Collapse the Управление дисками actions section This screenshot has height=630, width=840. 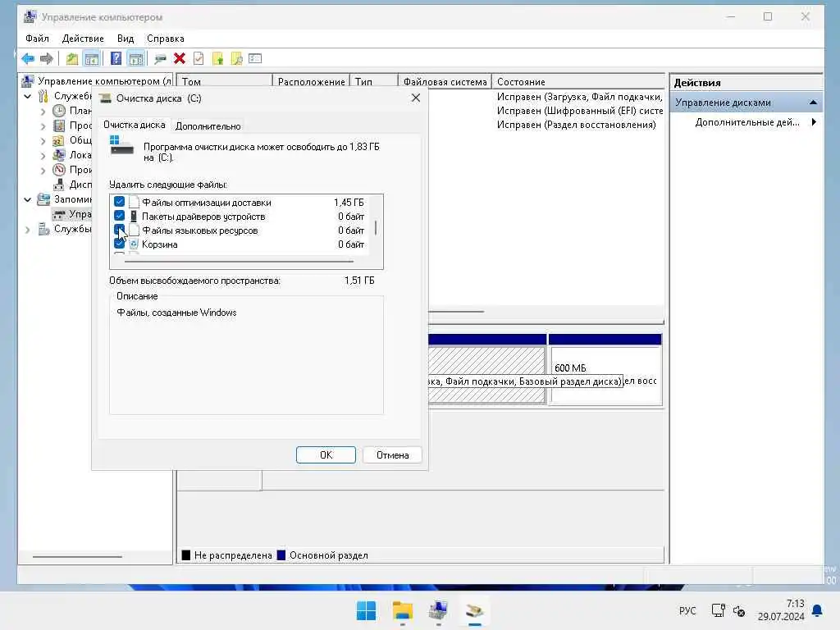813,103
